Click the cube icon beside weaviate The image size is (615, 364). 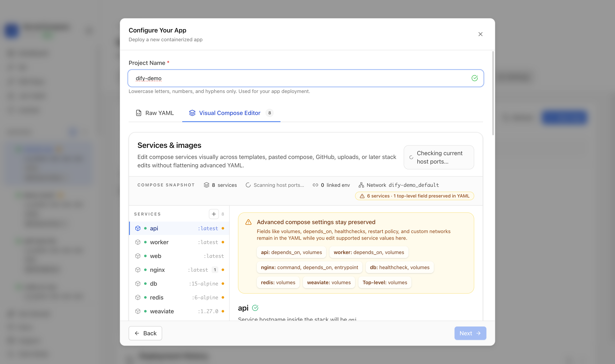click(138, 311)
